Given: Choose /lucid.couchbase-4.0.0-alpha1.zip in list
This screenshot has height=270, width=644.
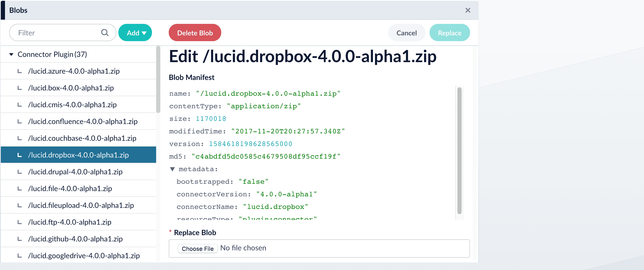Looking at the screenshot, I should [x=78, y=138].
